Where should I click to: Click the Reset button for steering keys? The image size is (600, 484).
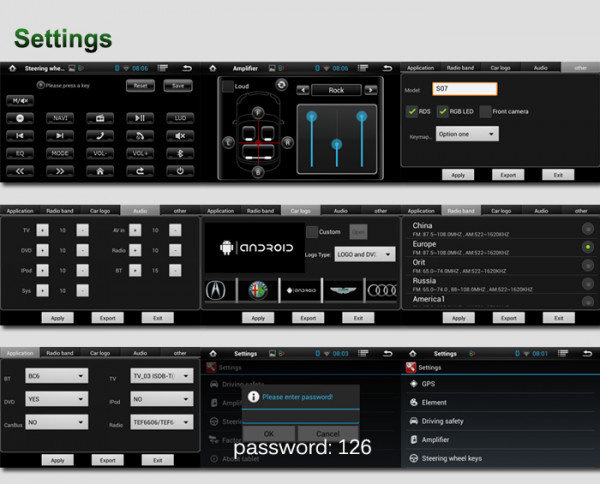point(141,86)
